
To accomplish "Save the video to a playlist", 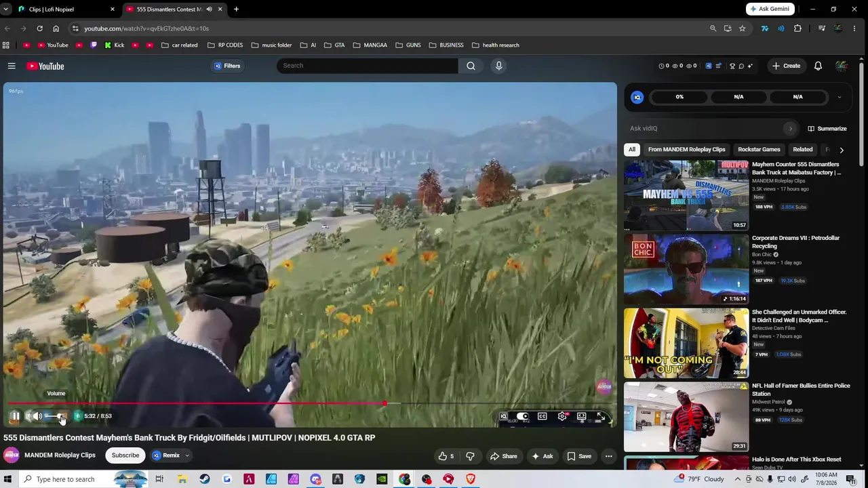I will pyautogui.click(x=579, y=456).
